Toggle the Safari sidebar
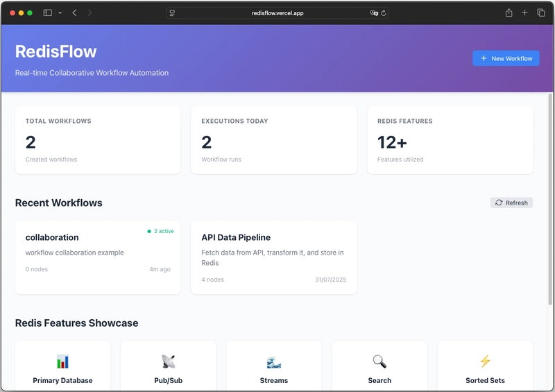Image resolution: width=555 pixels, height=392 pixels. pyautogui.click(x=47, y=12)
